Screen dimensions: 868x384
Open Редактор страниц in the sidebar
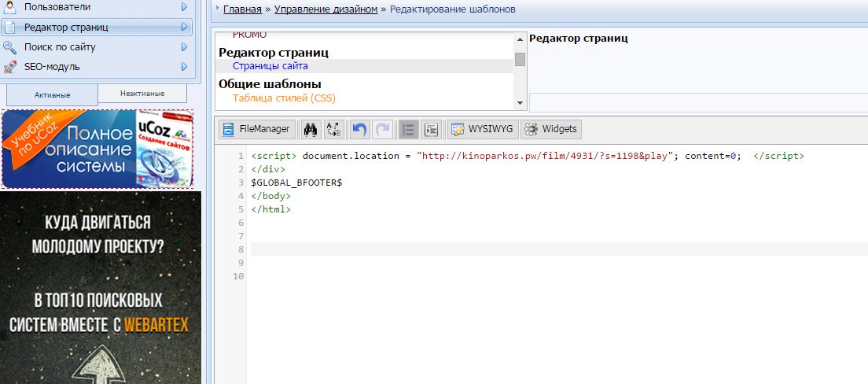[97, 28]
